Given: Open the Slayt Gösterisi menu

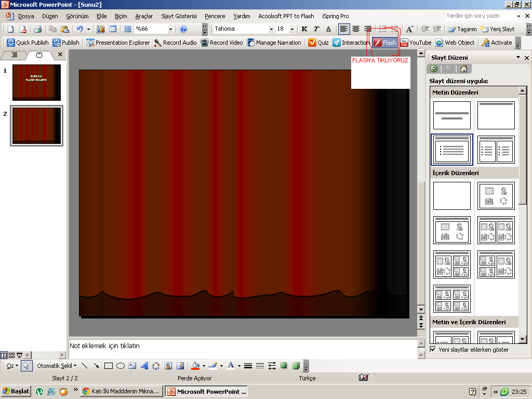Looking at the screenshot, I should pyautogui.click(x=179, y=16).
